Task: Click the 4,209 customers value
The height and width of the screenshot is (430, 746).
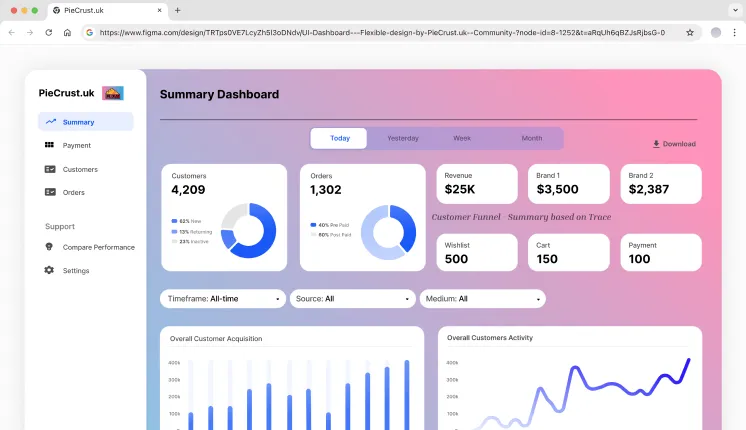Action: click(188, 190)
